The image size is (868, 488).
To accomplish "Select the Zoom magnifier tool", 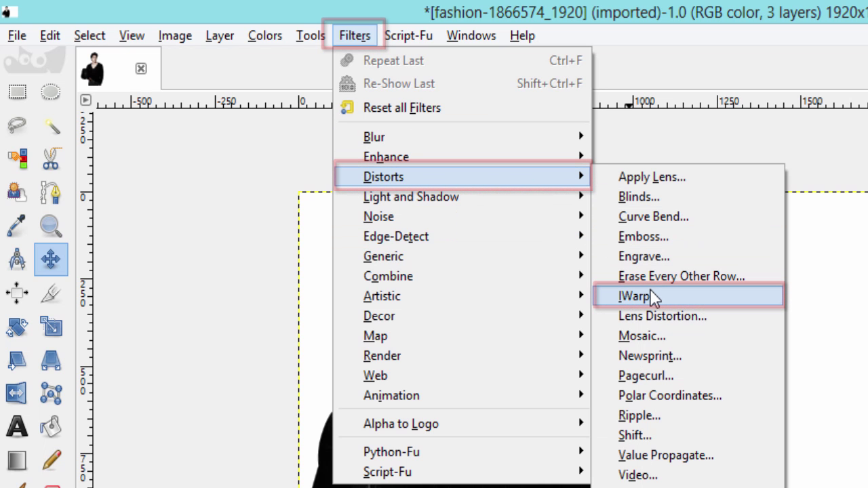I will tap(51, 226).
